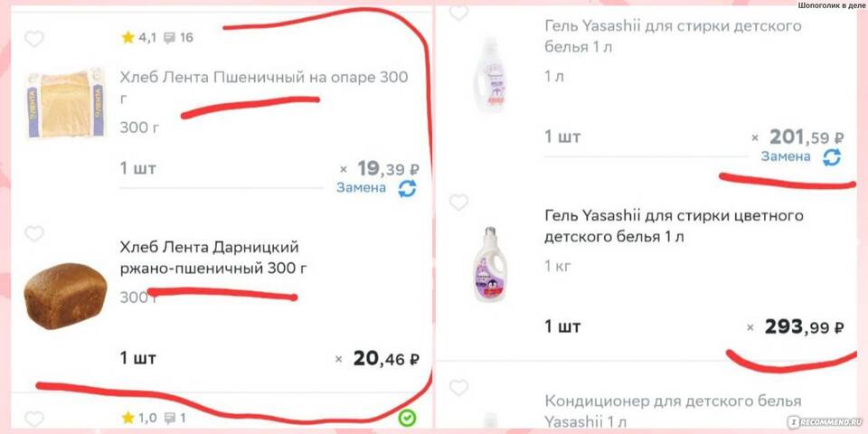
Task: Favorite Гель Yasashii для цветного детского белья
Action: coord(458,202)
